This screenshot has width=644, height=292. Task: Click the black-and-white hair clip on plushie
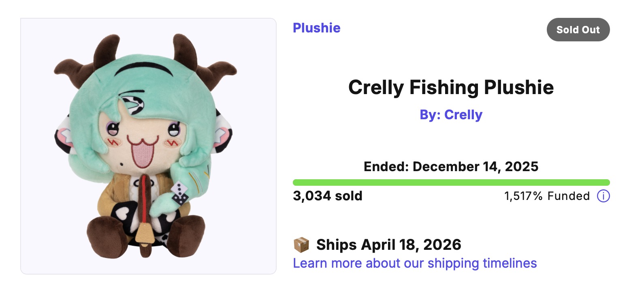click(x=133, y=103)
